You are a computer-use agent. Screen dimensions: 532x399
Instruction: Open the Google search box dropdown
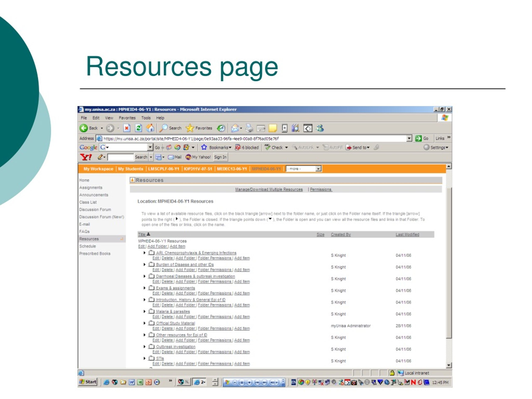tap(150, 147)
